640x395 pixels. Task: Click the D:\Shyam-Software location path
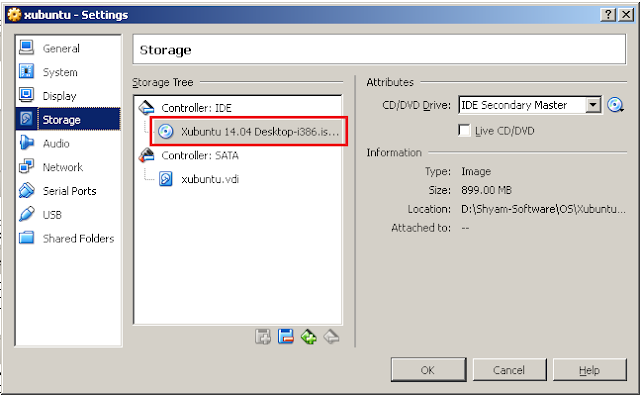point(543,209)
